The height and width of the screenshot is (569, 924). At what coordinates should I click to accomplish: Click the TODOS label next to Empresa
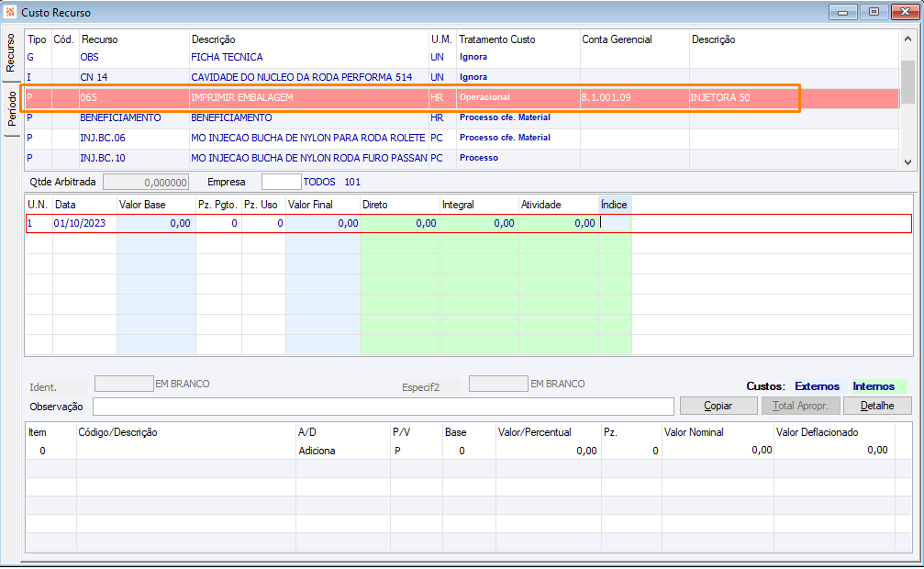pos(319,183)
